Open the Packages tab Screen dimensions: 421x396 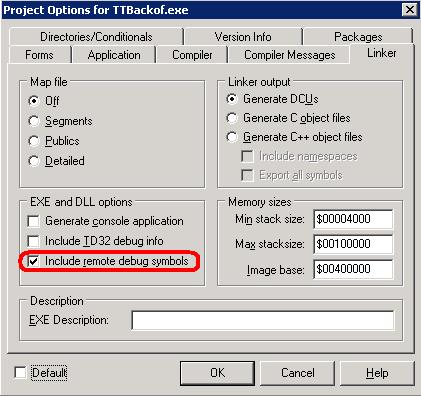tap(358, 37)
